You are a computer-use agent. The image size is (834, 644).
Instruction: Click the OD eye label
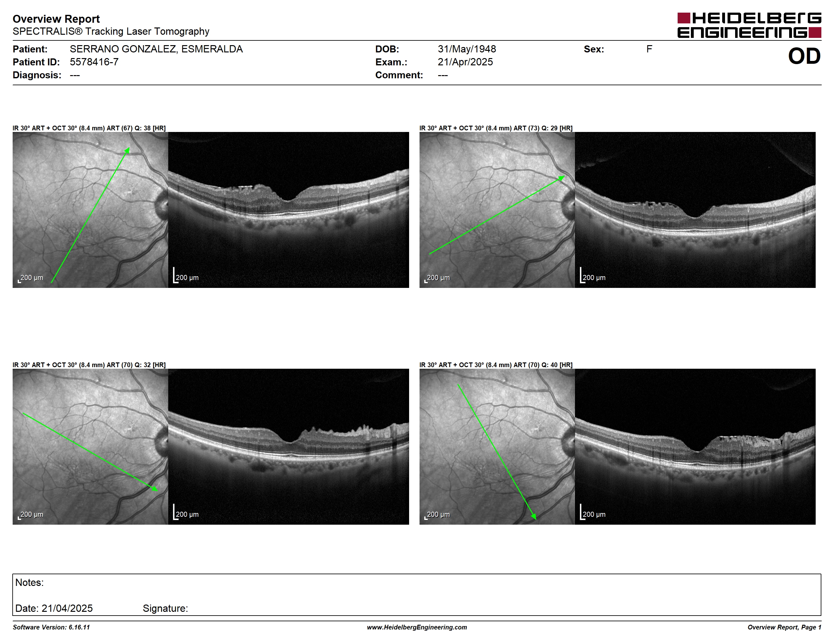click(x=804, y=57)
